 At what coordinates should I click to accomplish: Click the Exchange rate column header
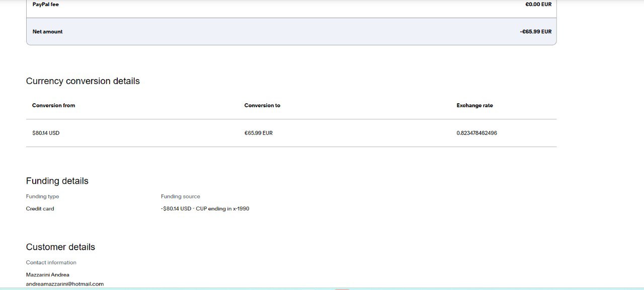(474, 106)
